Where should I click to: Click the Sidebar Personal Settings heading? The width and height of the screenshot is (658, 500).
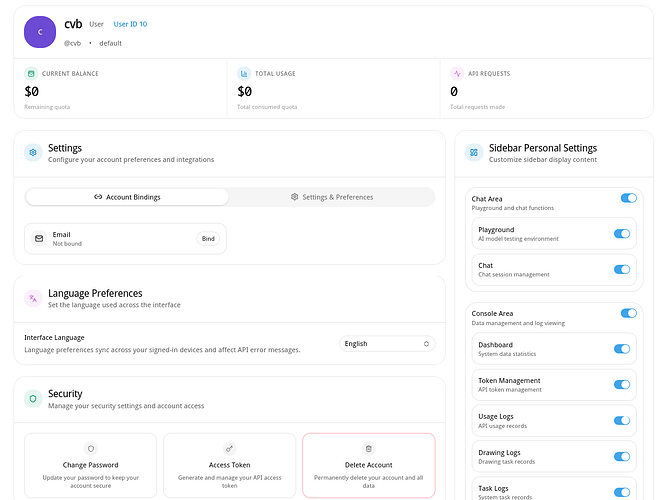point(543,148)
